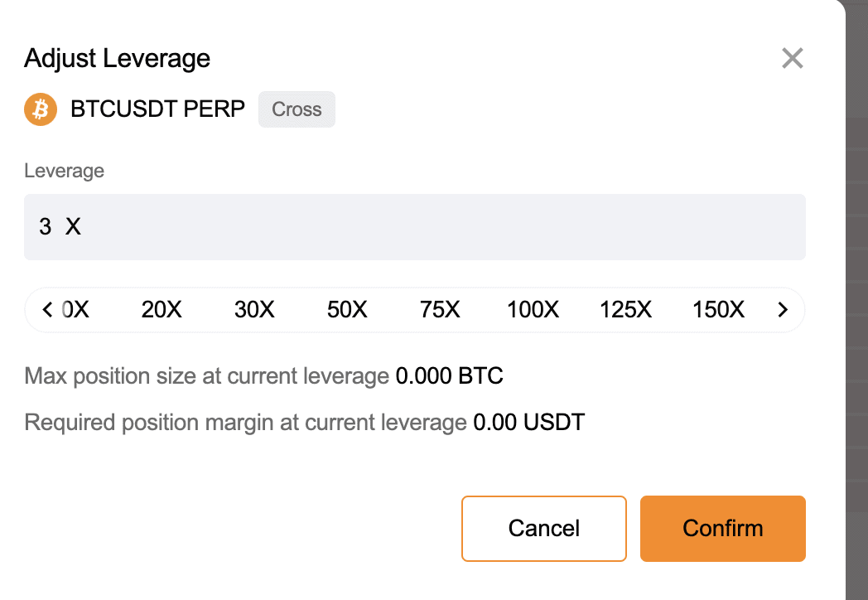Select the partially hidden leftmost leverage preset

tap(76, 310)
